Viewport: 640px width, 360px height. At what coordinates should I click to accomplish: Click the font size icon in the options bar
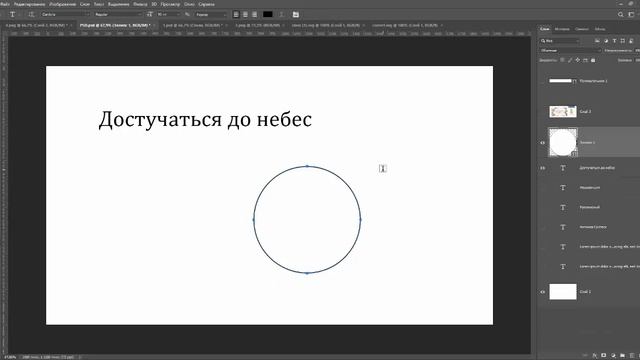click(x=150, y=14)
